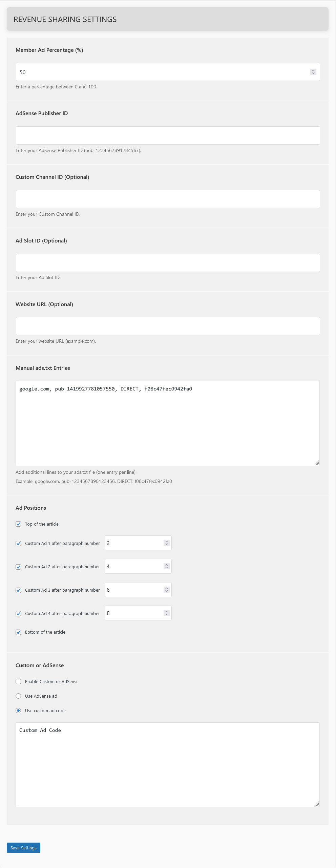Enable Custom or AdSense checkbox
Screen dimensions: 336x868
click(18, 681)
